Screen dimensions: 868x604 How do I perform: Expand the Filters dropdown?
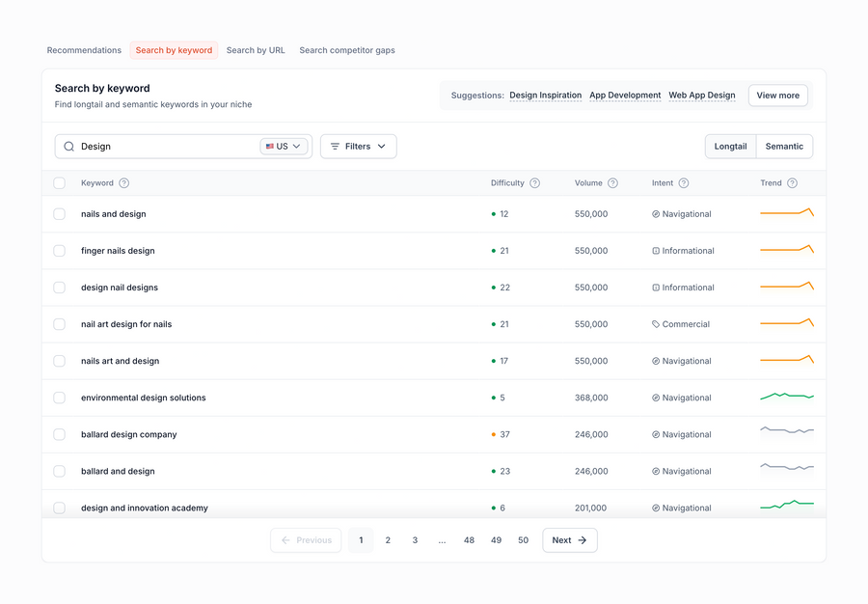(x=360, y=146)
